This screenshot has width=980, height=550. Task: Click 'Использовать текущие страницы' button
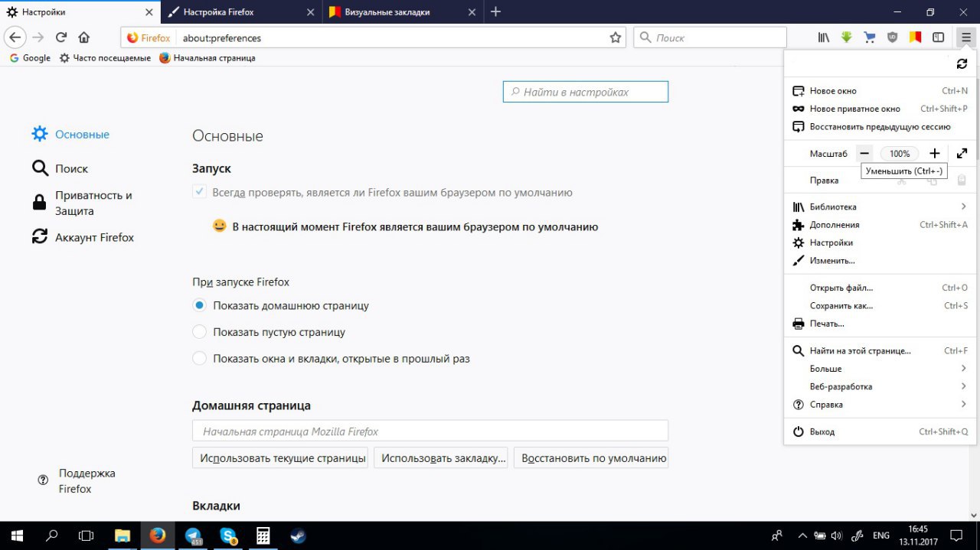(280, 458)
